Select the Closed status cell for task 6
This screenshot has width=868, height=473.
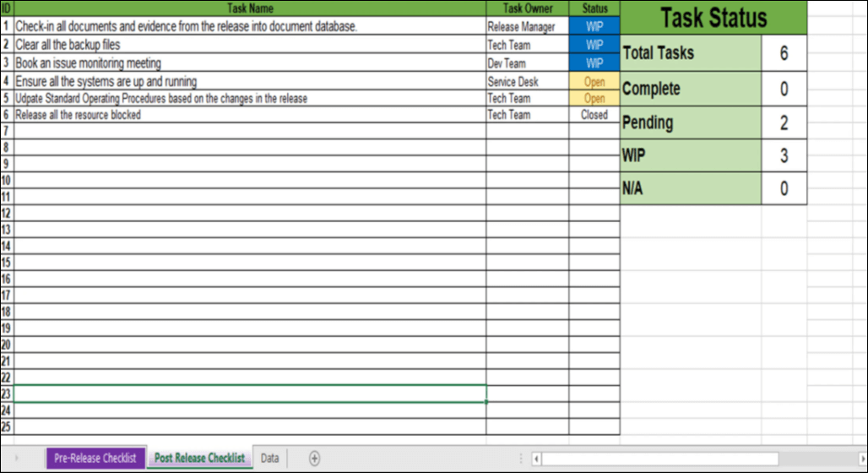coord(594,115)
